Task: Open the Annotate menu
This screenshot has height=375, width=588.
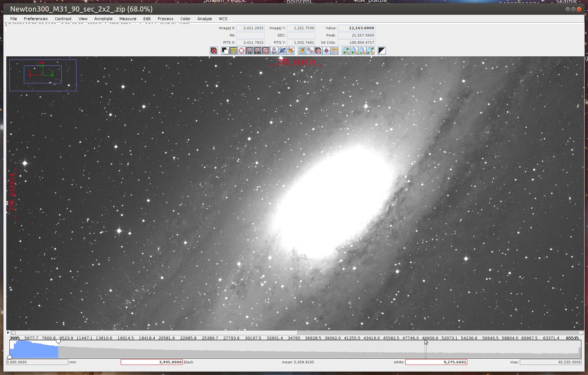Action: (x=103, y=19)
